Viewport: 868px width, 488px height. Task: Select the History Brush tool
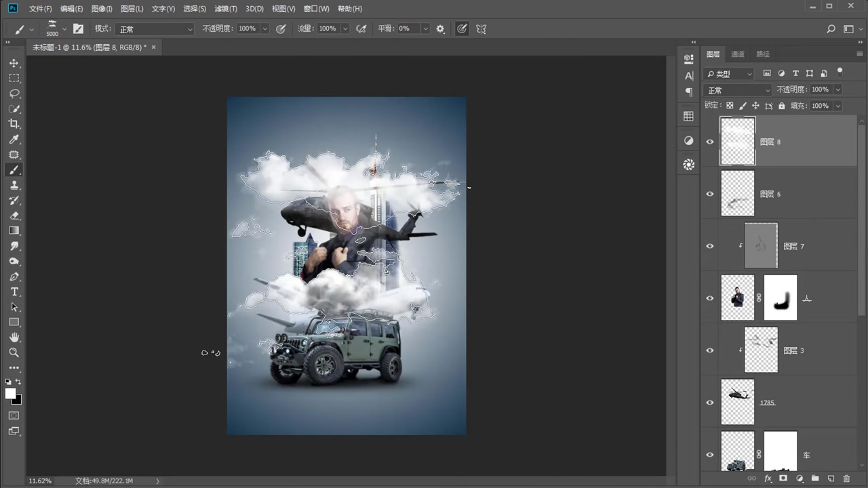14,200
